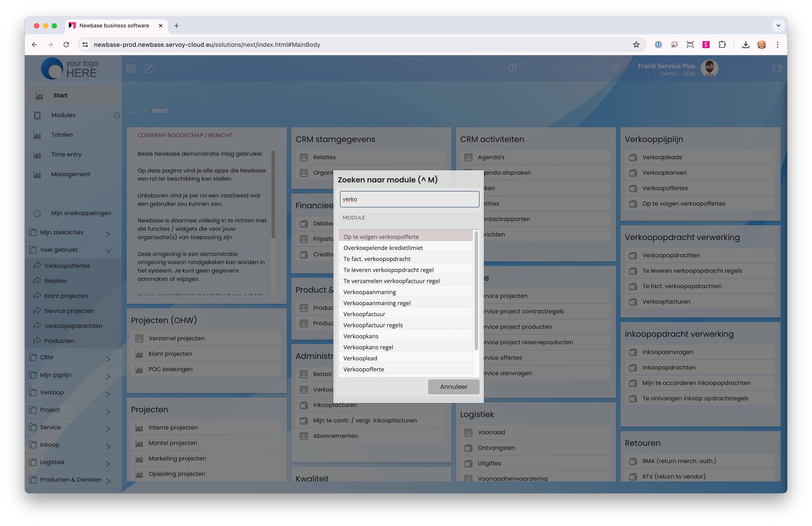This screenshot has width=812, height=526.
Task: Click the module results list scrollbar
Action: 476,290
